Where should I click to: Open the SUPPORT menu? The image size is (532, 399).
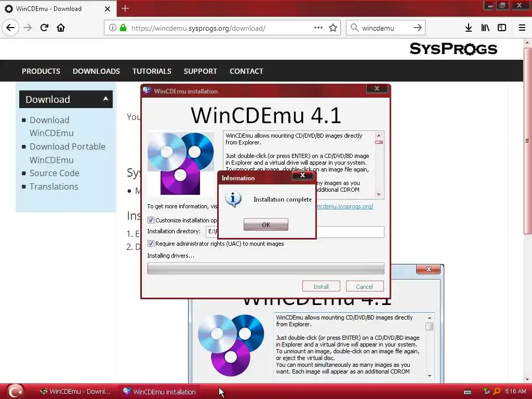pyautogui.click(x=200, y=71)
